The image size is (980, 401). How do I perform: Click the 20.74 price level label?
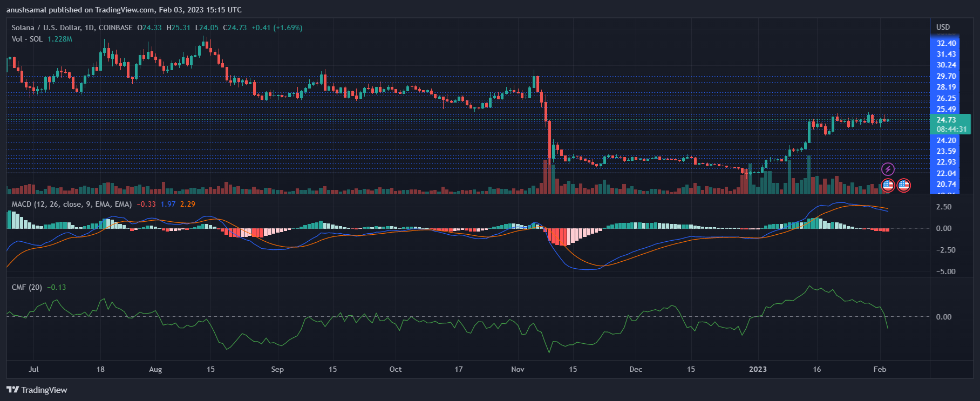pos(946,184)
